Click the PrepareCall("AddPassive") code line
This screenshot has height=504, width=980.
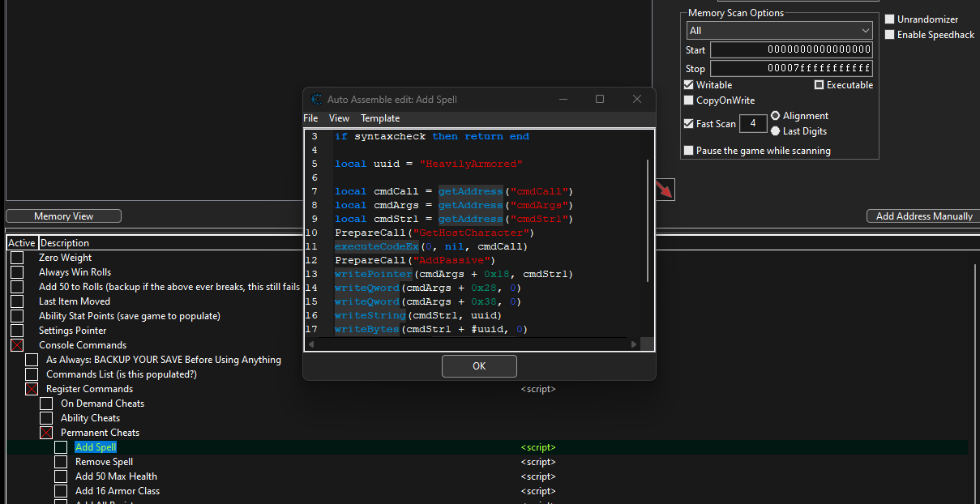[x=415, y=261]
